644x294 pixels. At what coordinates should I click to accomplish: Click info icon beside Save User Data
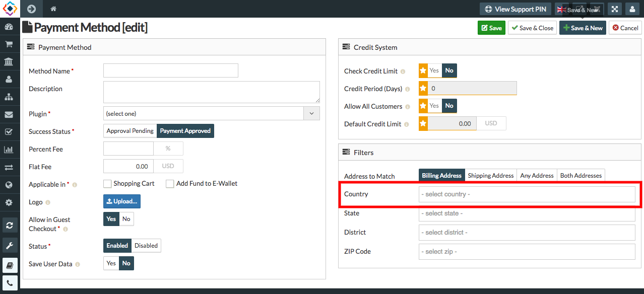pyautogui.click(x=79, y=264)
